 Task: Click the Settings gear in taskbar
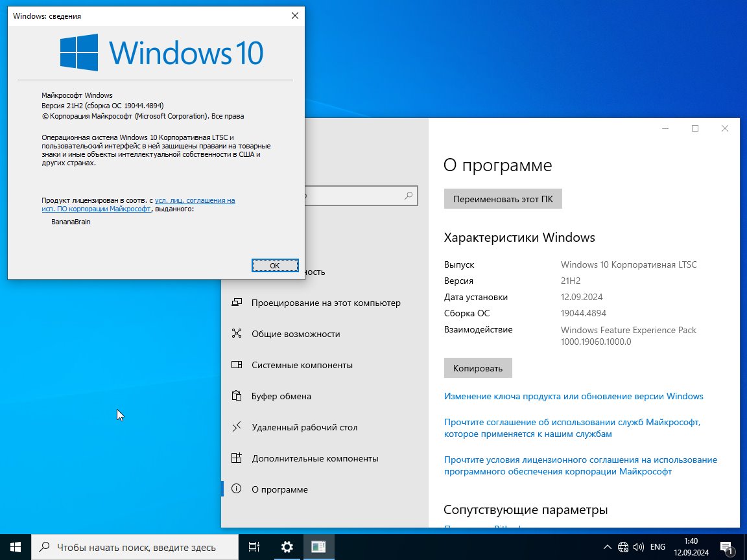point(287,547)
